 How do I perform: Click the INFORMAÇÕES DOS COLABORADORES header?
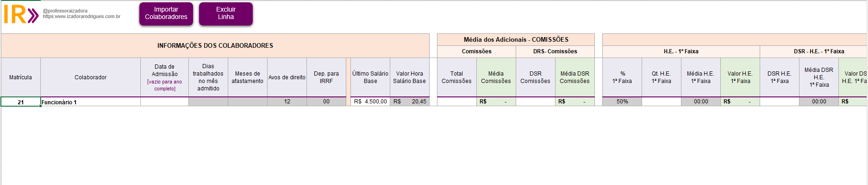point(215,45)
